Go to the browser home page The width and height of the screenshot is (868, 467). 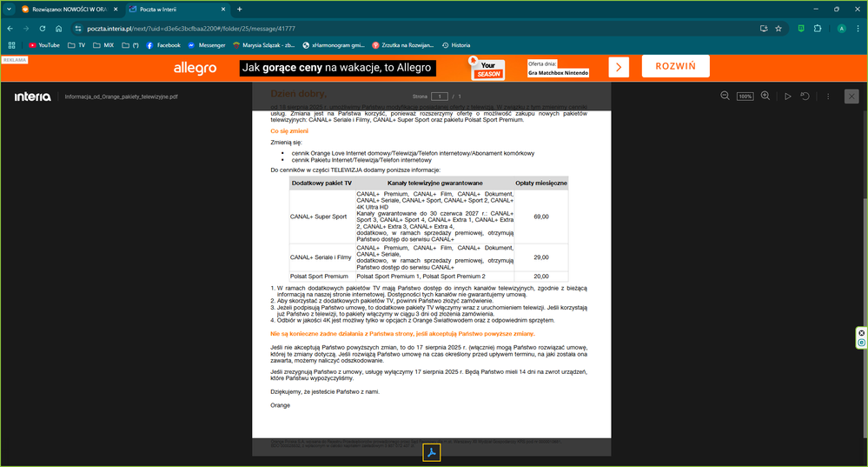(x=59, y=28)
